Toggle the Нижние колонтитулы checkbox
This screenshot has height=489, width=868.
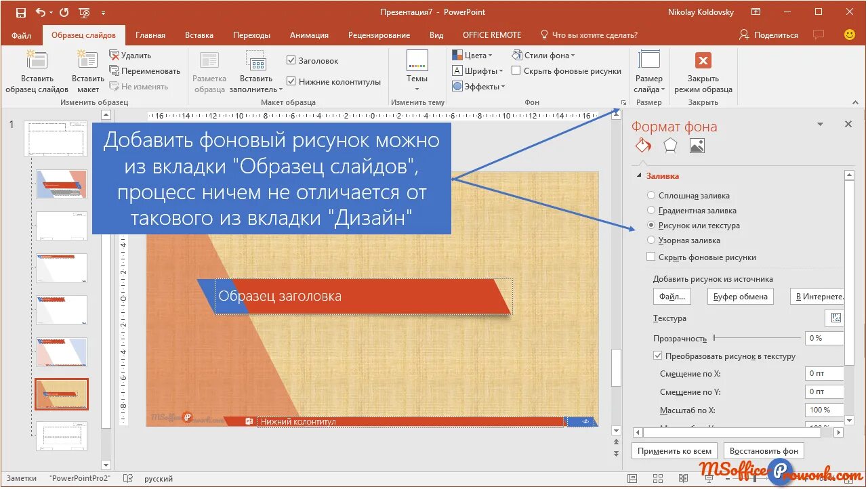click(x=291, y=81)
